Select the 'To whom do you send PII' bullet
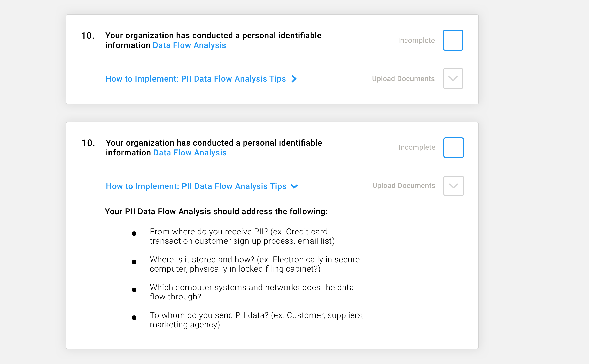 tap(257, 320)
